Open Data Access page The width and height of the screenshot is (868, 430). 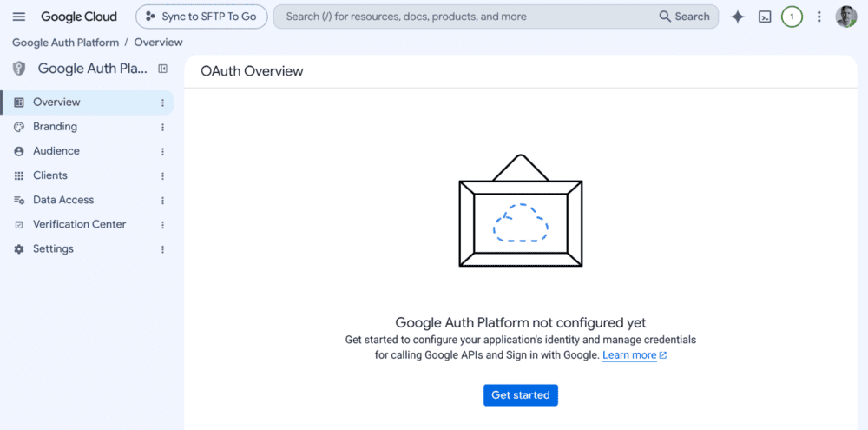87,200
